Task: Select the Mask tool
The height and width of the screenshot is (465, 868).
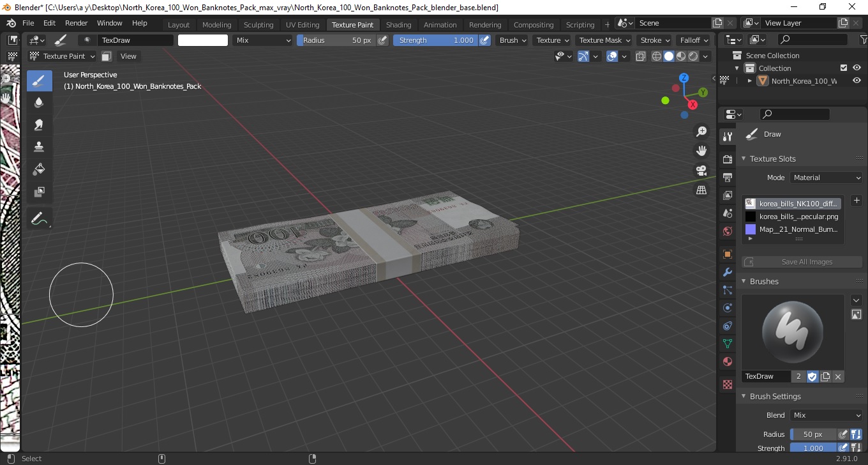Action: [39, 192]
